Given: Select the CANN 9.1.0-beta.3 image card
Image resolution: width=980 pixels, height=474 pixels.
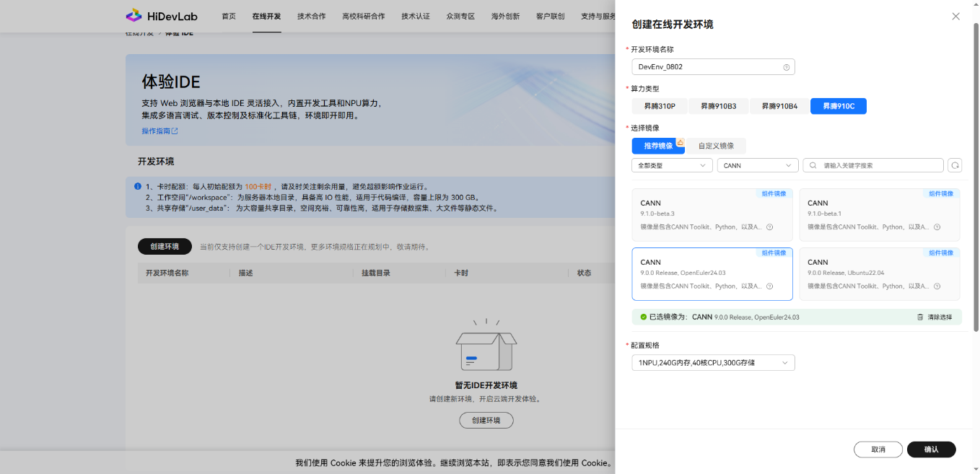Looking at the screenshot, I should point(712,215).
